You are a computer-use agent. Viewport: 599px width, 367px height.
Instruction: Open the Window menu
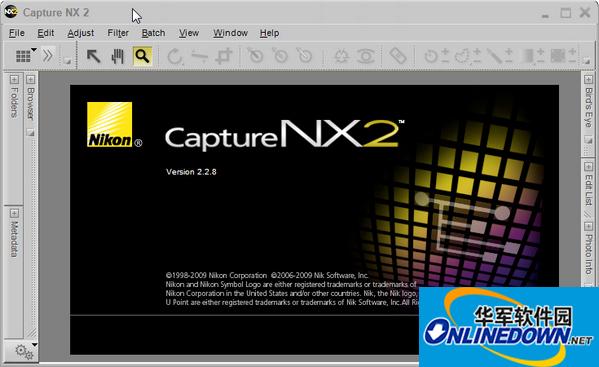click(230, 33)
